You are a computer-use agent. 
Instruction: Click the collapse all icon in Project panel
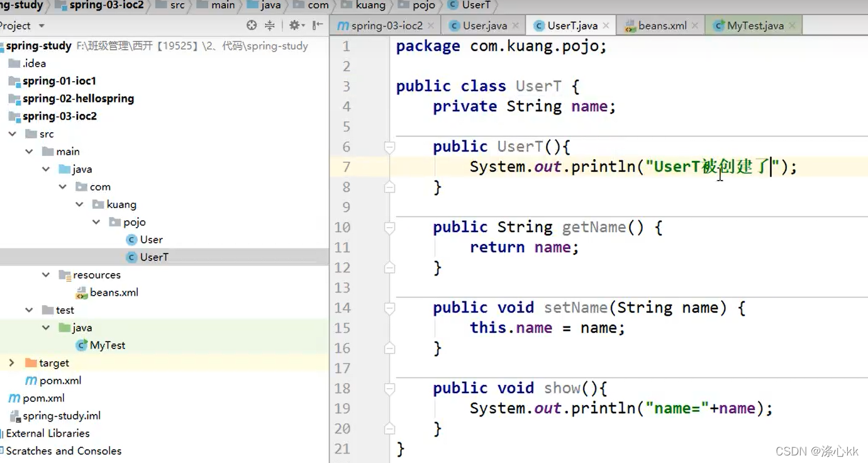pos(270,25)
